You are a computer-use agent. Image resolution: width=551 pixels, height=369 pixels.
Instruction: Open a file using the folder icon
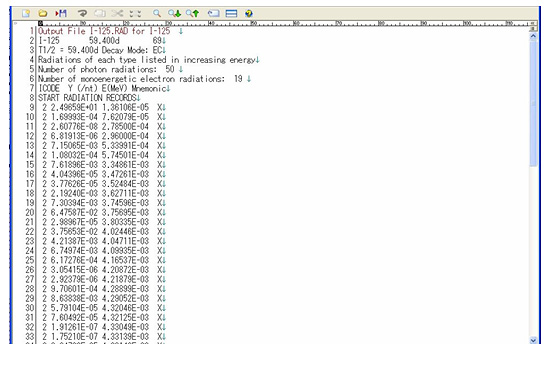click(43, 13)
